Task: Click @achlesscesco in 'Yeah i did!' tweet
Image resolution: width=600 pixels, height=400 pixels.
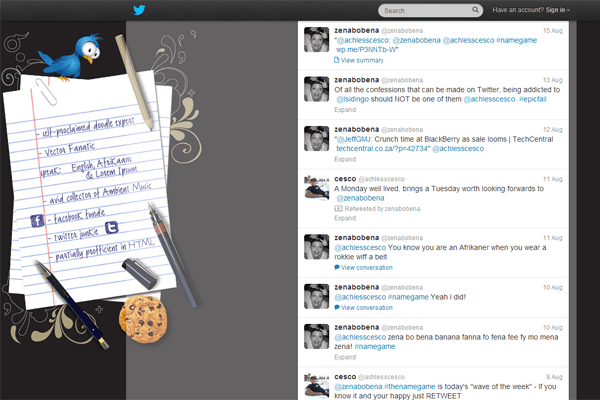Action: coord(360,297)
